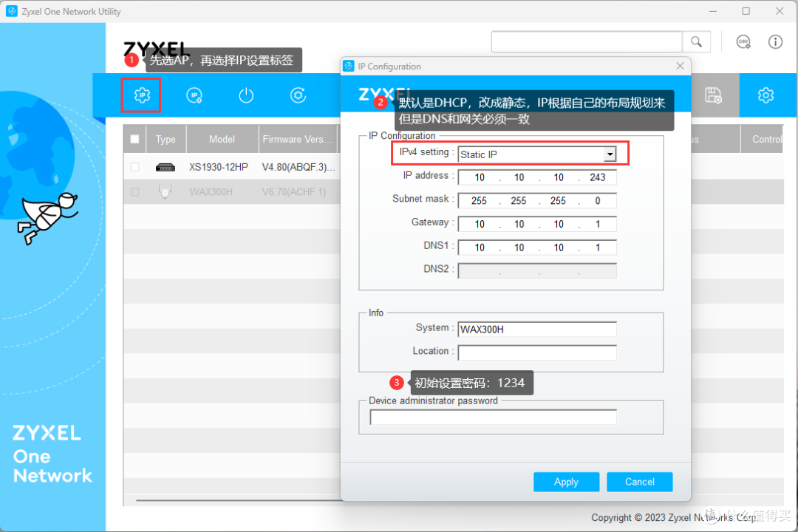Click the Device administrator password field

[x=490, y=417]
